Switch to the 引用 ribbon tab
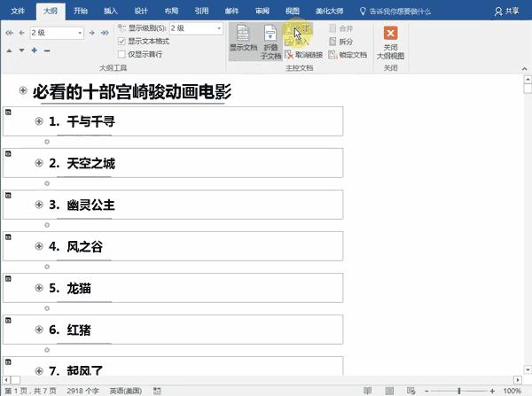Image resolution: width=532 pixels, height=396 pixels. coord(201,11)
